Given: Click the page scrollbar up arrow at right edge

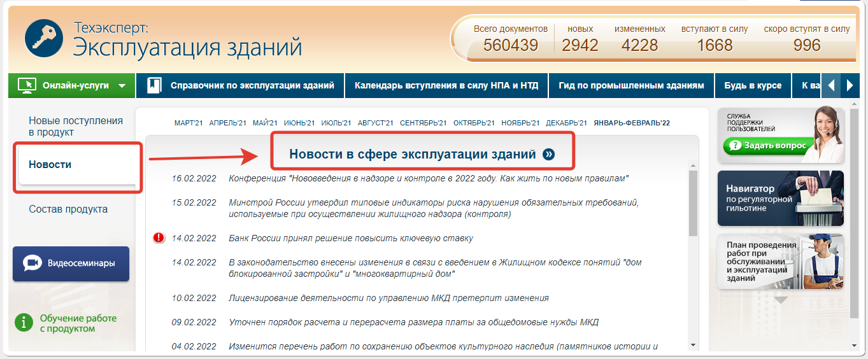Looking at the screenshot, I should pyautogui.click(x=854, y=105).
